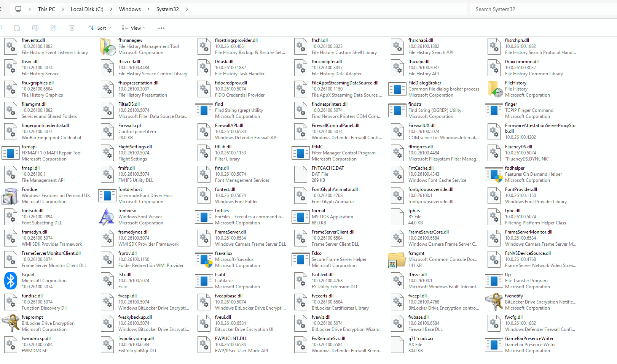Select FirmwareAttestationServerProxyStub.dll file name
The image size is (617, 364).
click(540, 128)
